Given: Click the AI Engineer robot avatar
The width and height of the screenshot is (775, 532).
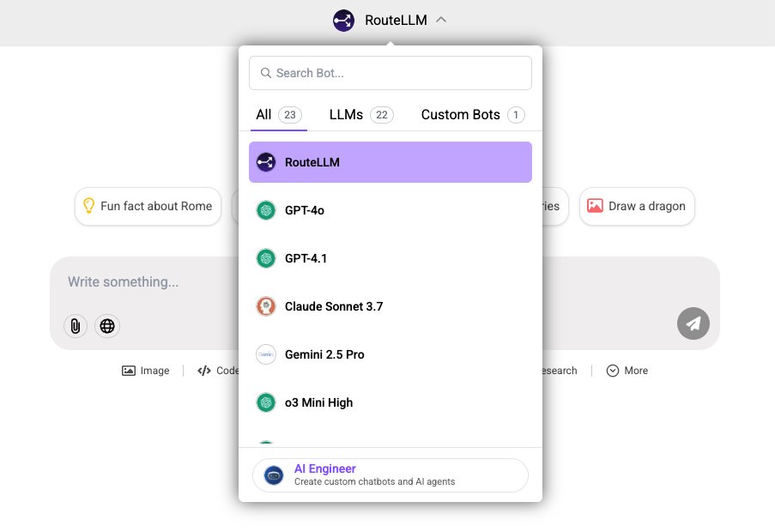Looking at the screenshot, I should tap(274, 475).
